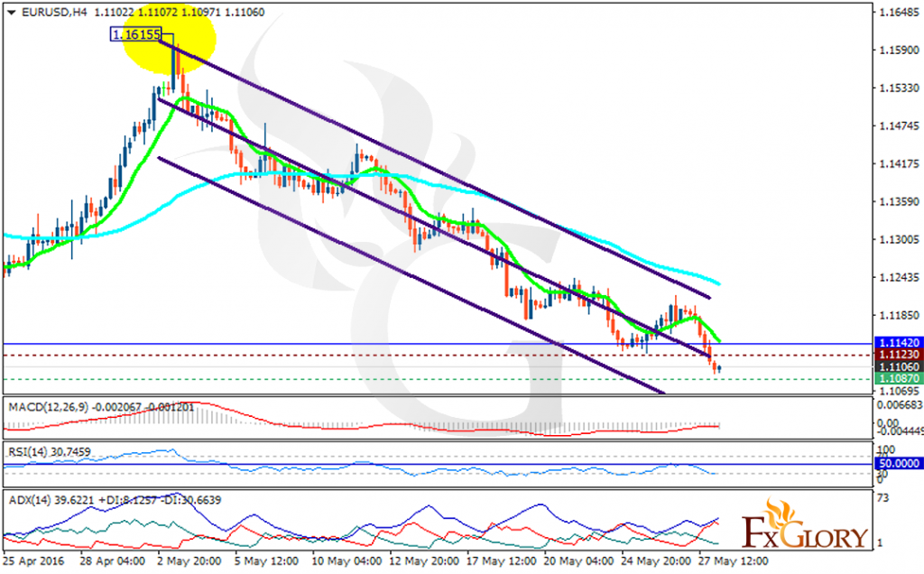This screenshot has height=574, width=924.
Task: Select the EURUSD,H4 symbol title
Action: point(53,13)
